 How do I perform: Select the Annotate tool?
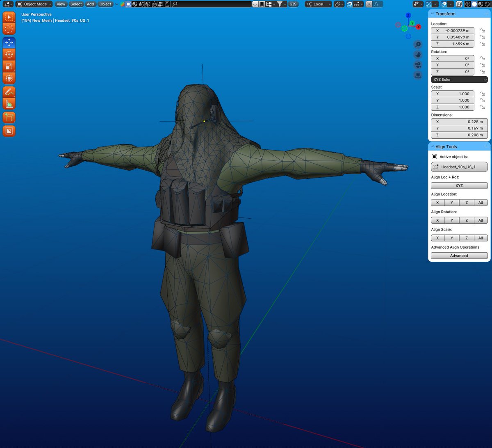9,91
